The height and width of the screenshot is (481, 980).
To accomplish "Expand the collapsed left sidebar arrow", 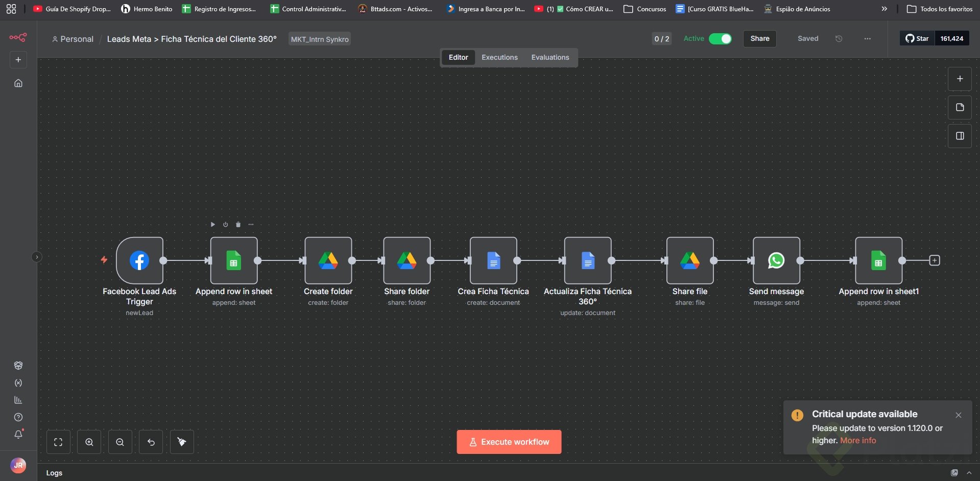I will point(37,257).
